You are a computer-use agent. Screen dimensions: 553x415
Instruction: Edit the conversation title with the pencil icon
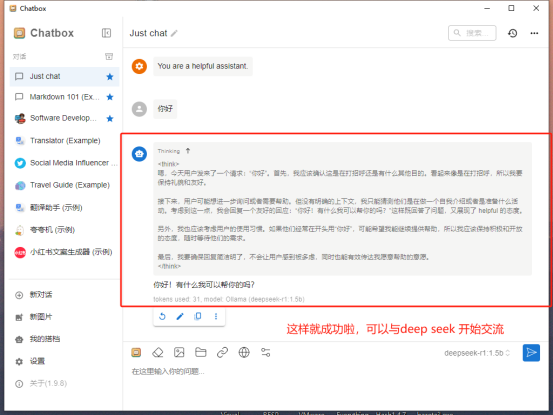[174, 33]
